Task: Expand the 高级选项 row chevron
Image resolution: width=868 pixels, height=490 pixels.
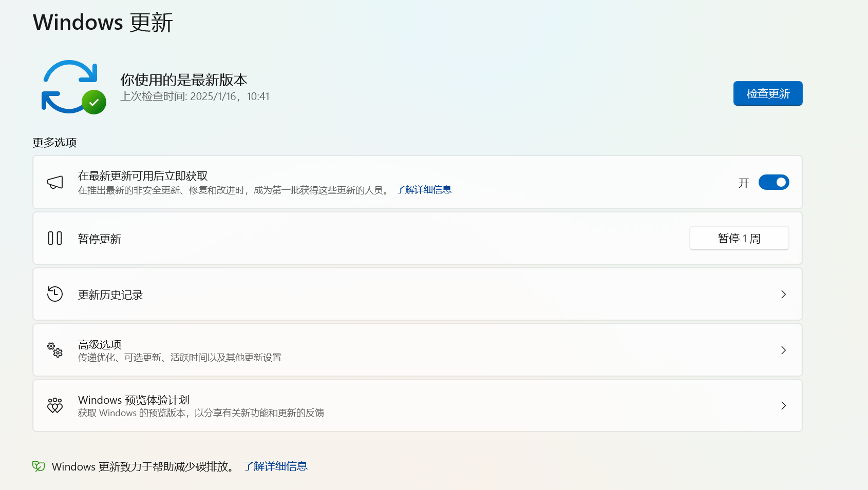Action: point(783,350)
